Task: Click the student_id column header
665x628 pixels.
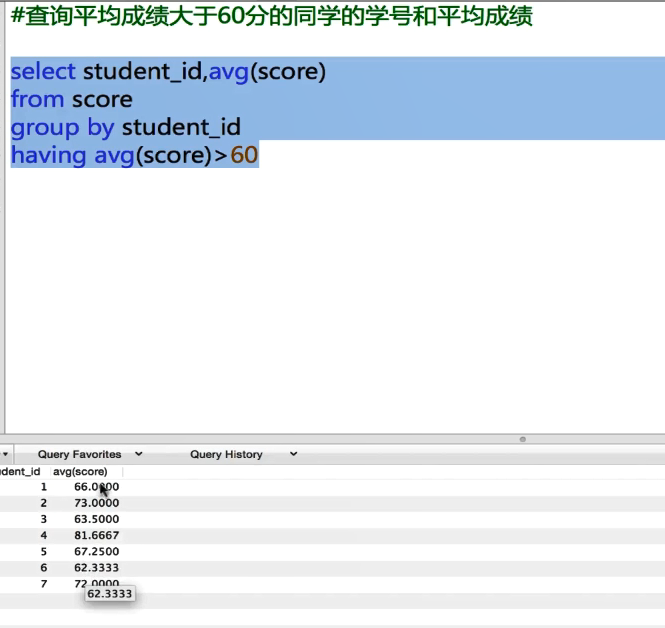Action: pos(20,472)
